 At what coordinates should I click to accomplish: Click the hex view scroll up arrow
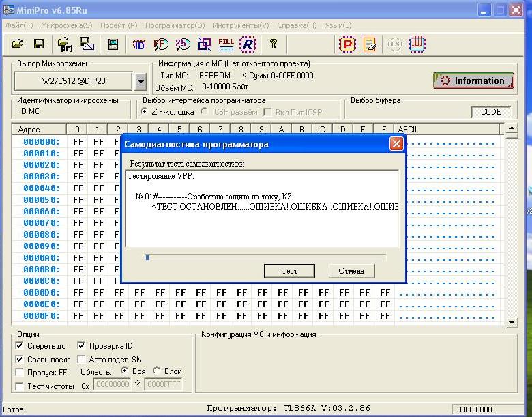512,129
